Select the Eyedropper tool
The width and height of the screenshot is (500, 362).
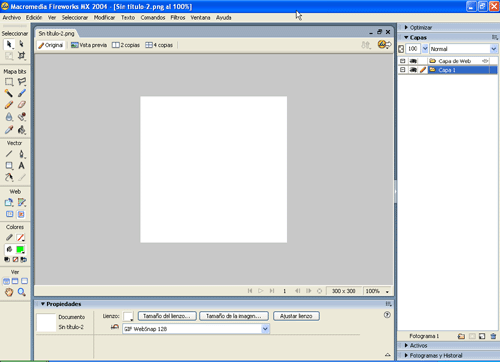pyautogui.click(x=9, y=129)
